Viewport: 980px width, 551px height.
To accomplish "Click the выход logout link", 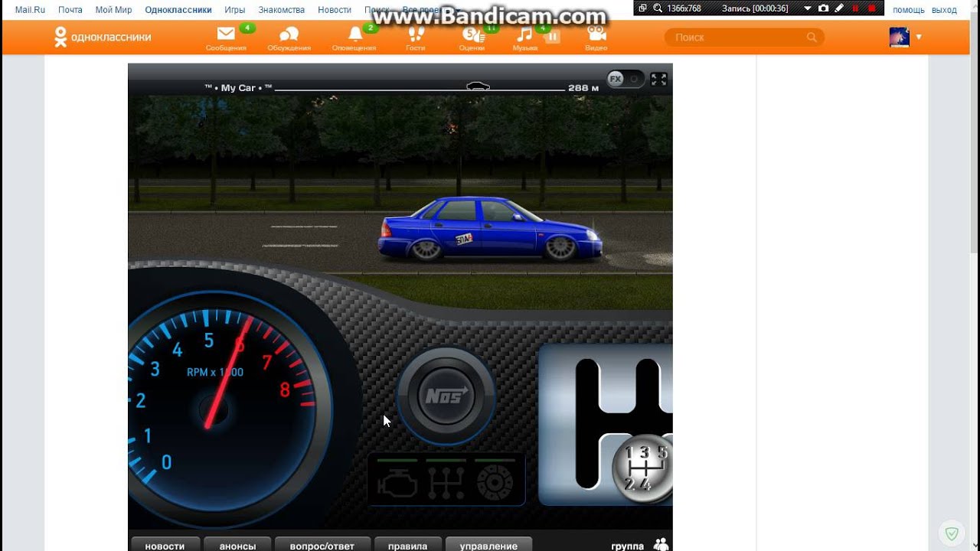I will [944, 10].
